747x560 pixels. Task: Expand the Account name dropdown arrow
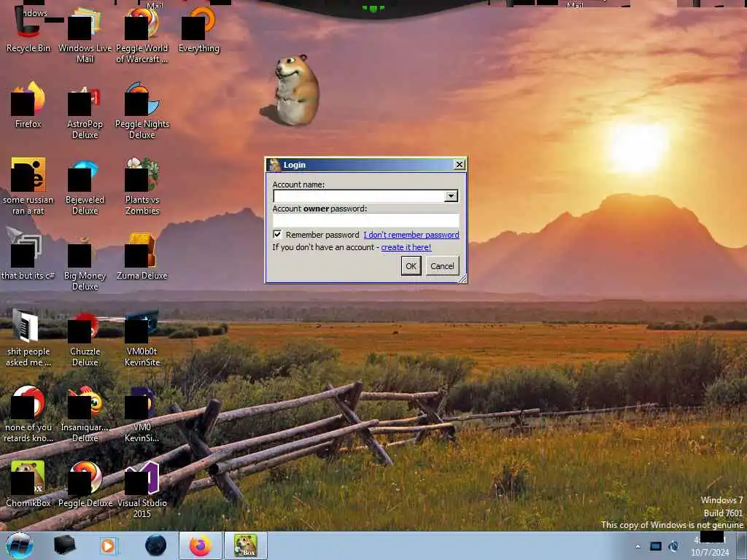pos(451,196)
